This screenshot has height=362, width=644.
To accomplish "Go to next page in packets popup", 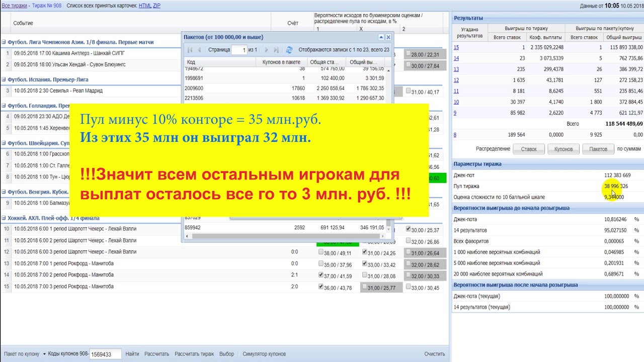I will coord(267,50).
